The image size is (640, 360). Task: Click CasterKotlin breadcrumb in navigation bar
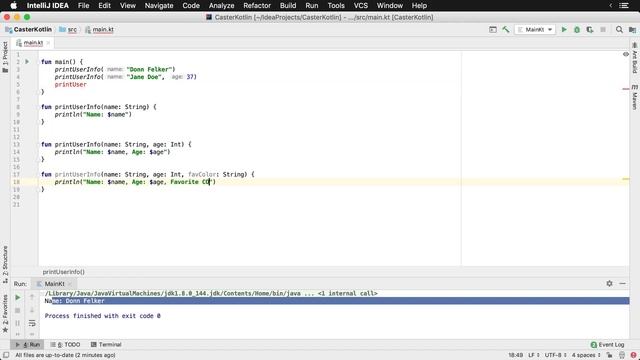pos(29,29)
